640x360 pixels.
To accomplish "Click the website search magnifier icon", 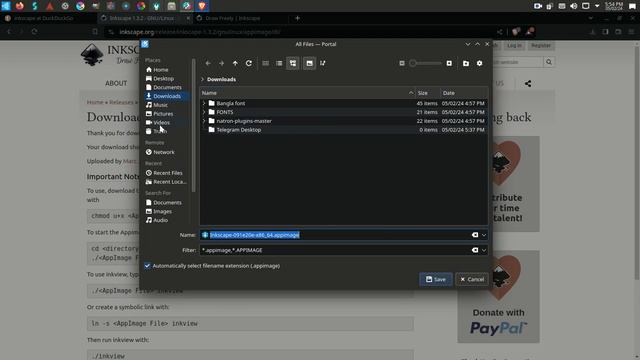I will (x=549, y=62).
